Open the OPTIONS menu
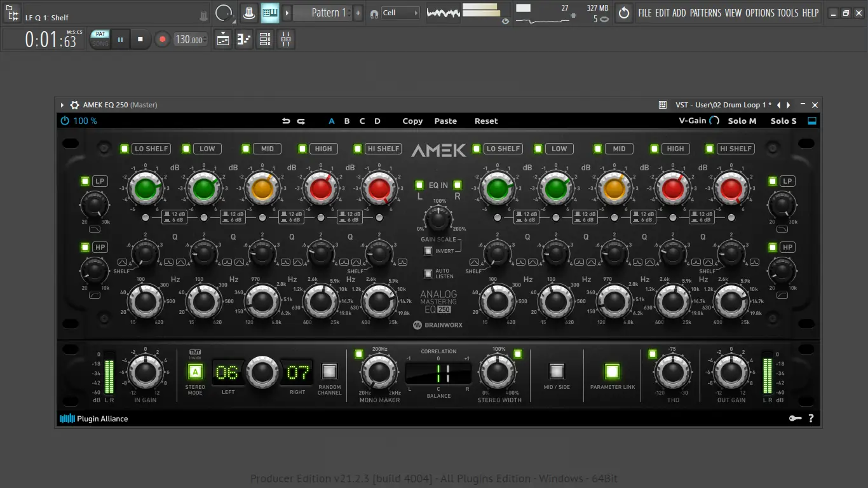The image size is (868, 488). (760, 13)
